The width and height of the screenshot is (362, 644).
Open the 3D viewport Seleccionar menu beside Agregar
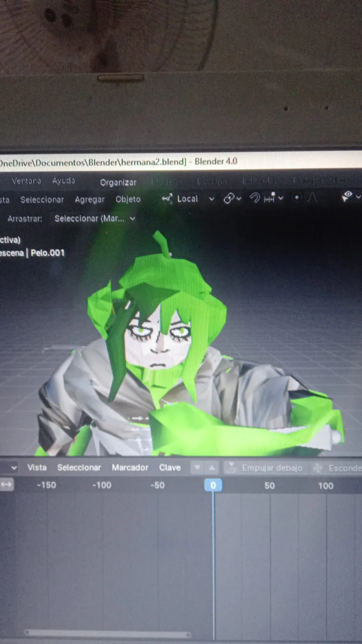tap(42, 199)
